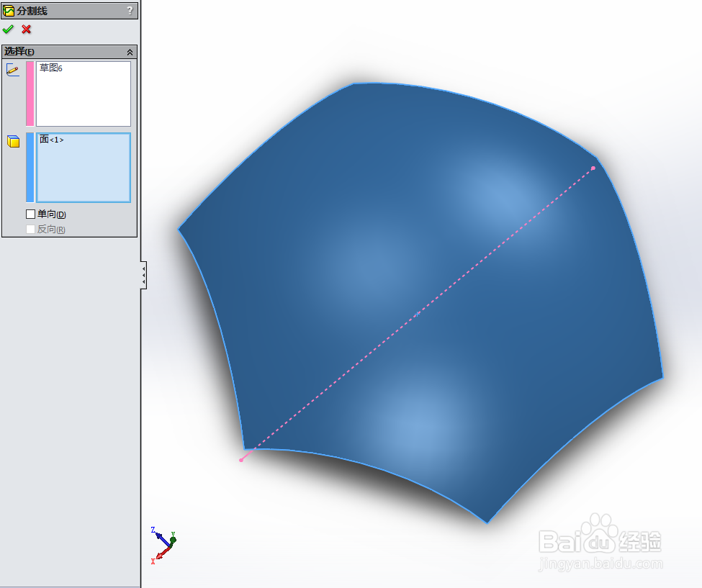Collapse the property panel splitter handle
Image resolution: width=702 pixels, height=588 pixels.
pyautogui.click(x=144, y=275)
